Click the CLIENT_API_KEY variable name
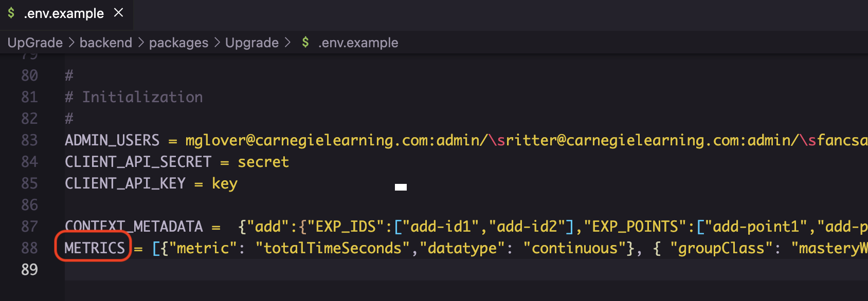 pos(125,183)
